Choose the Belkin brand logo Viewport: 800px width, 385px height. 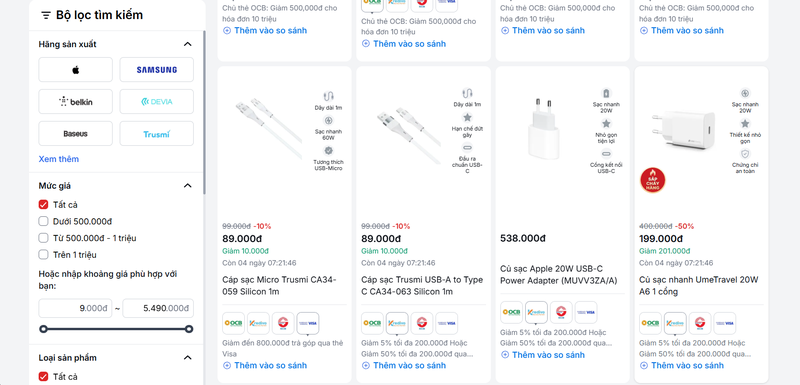tap(76, 101)
